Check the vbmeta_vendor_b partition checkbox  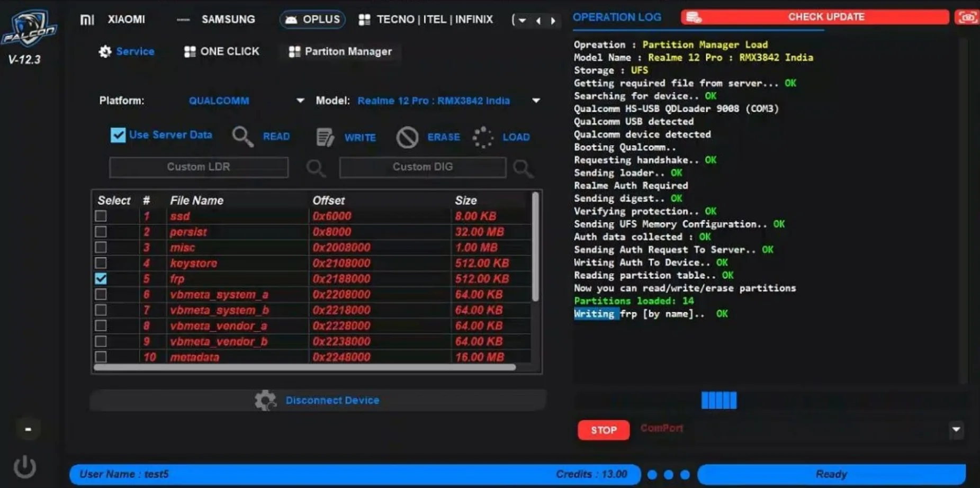point(101,341)
